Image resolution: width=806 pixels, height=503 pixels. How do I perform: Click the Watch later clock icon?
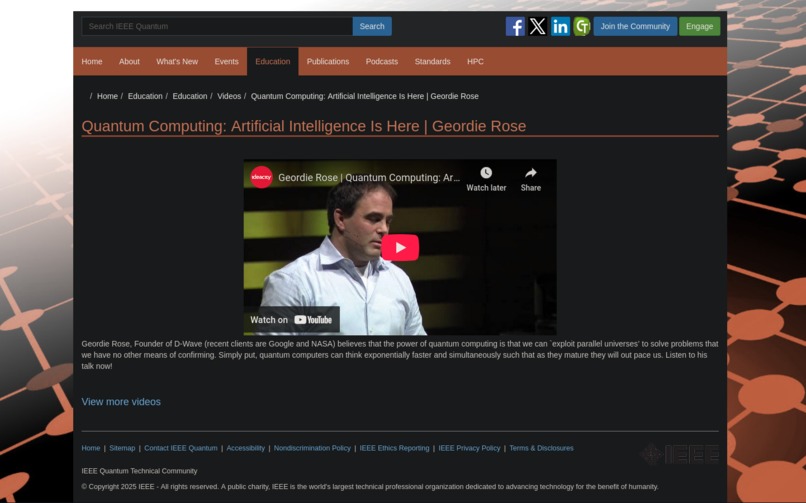tap(486, 173)
